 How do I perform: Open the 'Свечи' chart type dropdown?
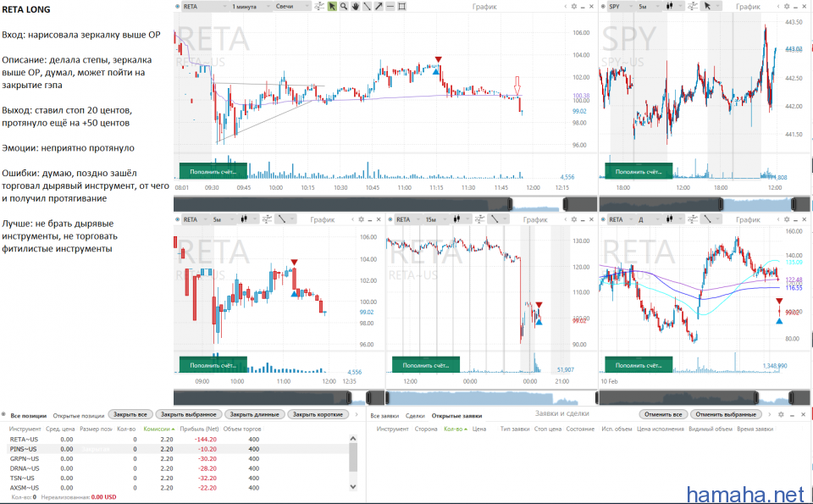292,6
